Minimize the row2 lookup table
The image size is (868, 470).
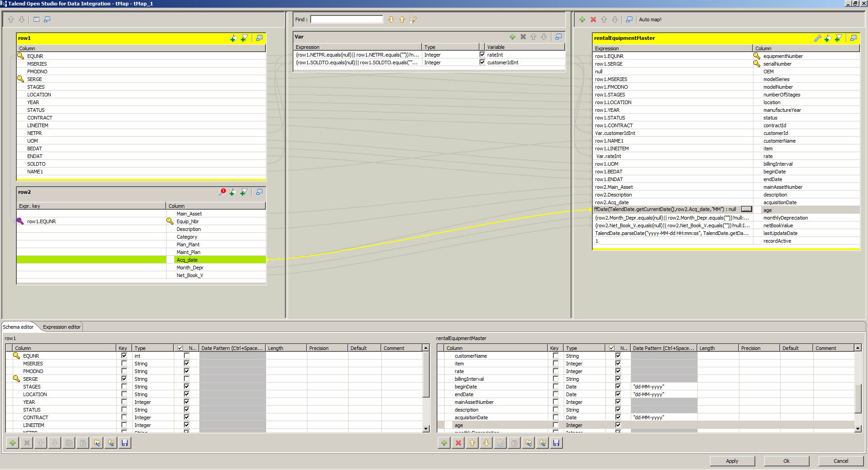[x=259, y=192]
